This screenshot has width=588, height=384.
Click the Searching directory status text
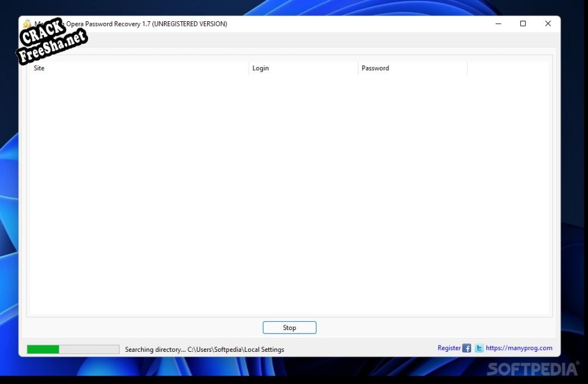pyautogui.click(x=204, y=350)
